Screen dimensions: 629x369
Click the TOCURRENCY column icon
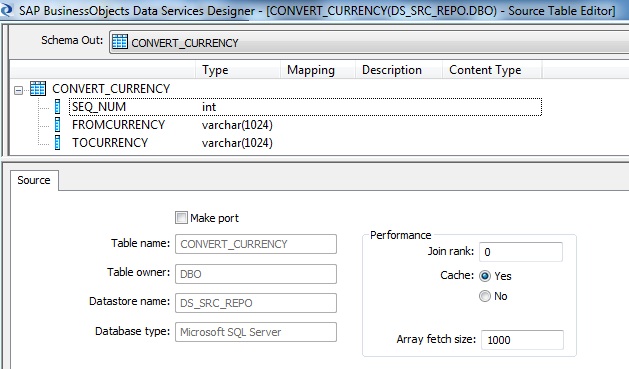pos(57,143)
